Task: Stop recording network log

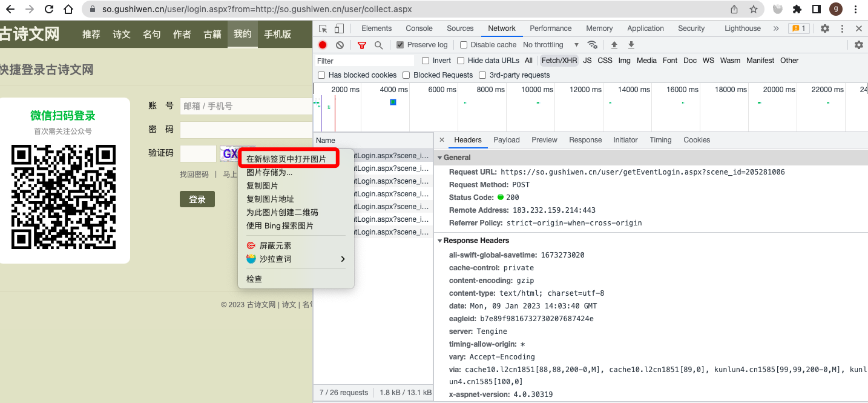Action: [323, 45]
